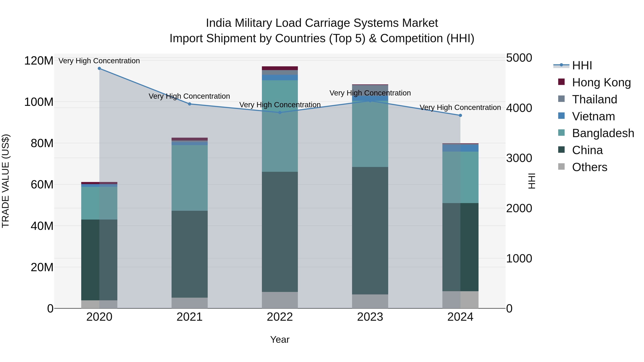
Task: Select the Vietnam segment of the 2024 bar
Action: coord(460,148)
